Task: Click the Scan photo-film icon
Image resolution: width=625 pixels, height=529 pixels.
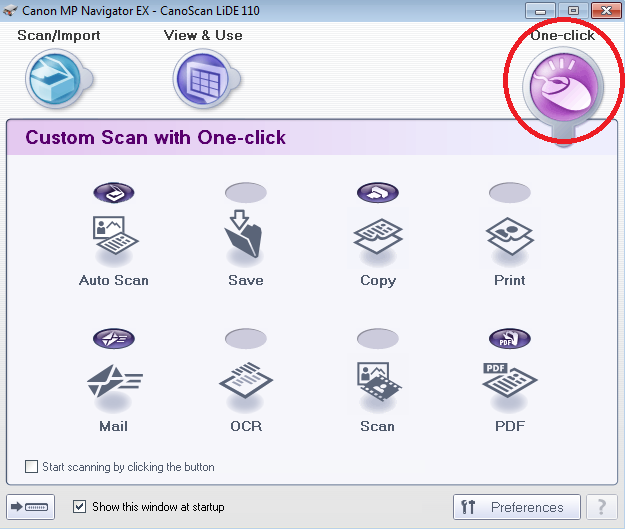Action: [x=379, y=381]
